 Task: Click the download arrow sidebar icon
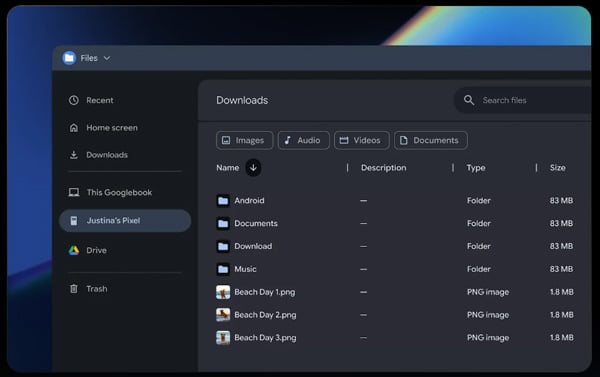click(x=74, y=155)
